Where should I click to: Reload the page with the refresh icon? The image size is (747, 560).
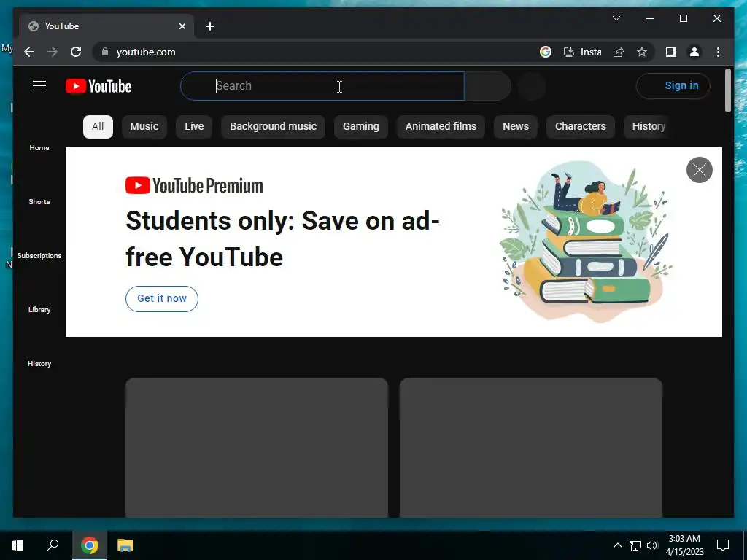(x=76, y=52)
